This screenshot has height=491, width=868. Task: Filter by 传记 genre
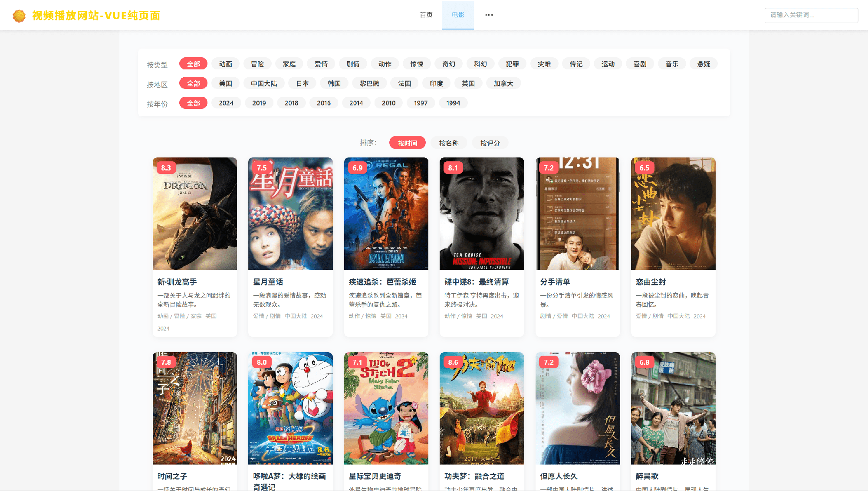click(576, 64)
